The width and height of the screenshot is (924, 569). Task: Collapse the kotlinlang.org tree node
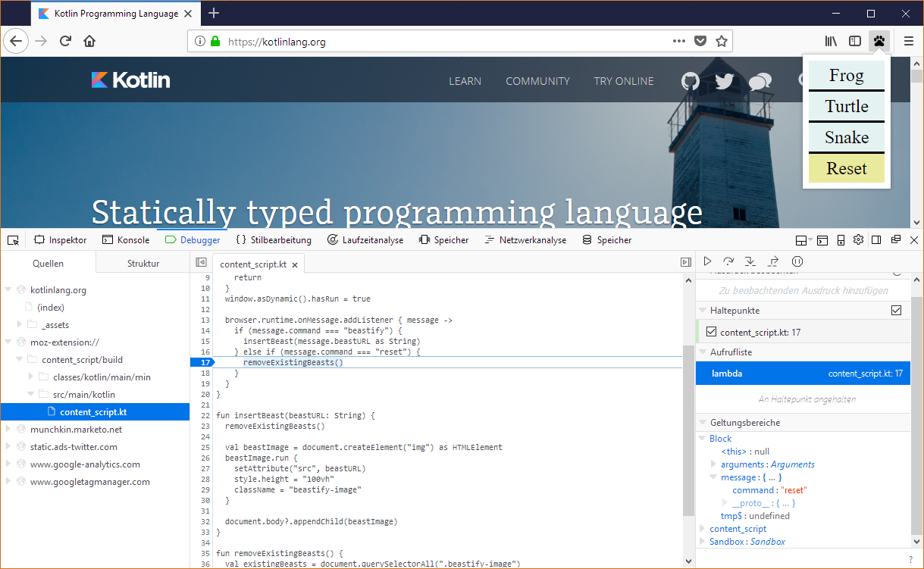coord(8,289)
